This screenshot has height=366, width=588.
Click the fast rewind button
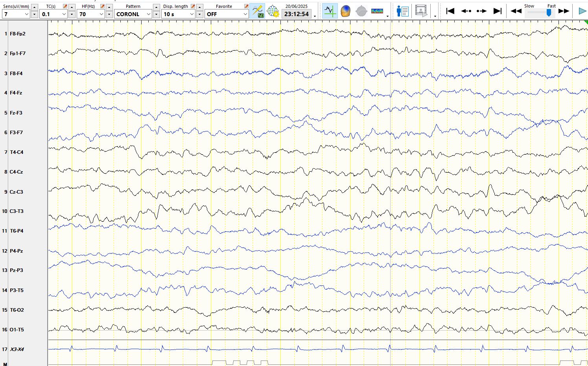pos(516,11)
